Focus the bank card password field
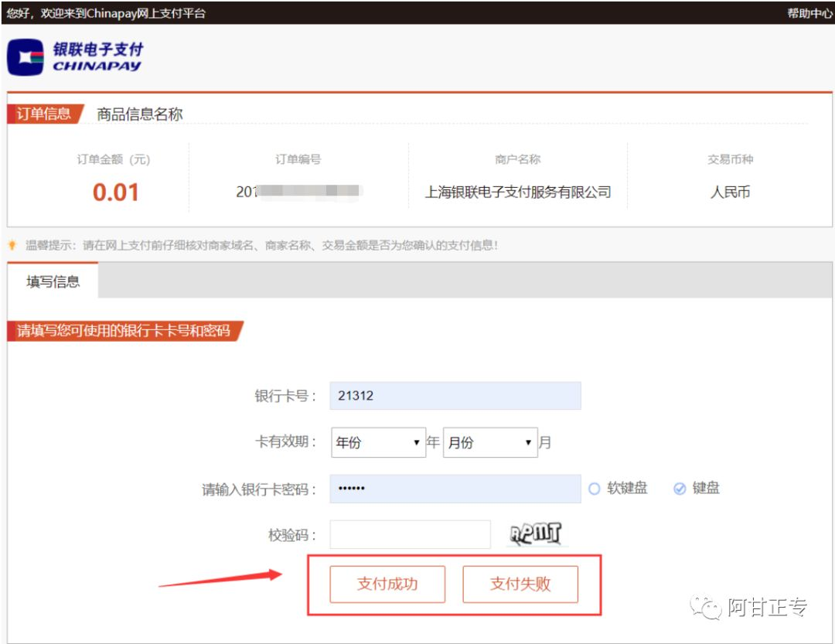The height and width of the screenshot is (644, 835). pyautogui.click(x=455, y=489)
